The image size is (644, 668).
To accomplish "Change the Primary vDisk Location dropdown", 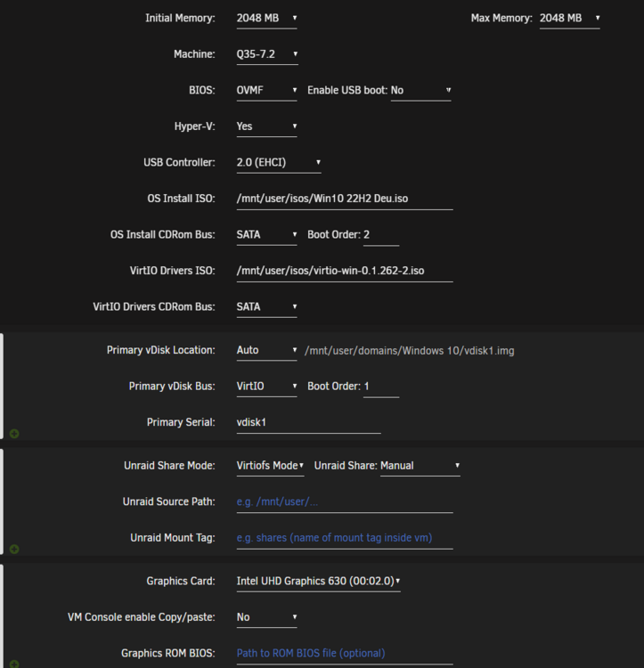I will point(266,350).
